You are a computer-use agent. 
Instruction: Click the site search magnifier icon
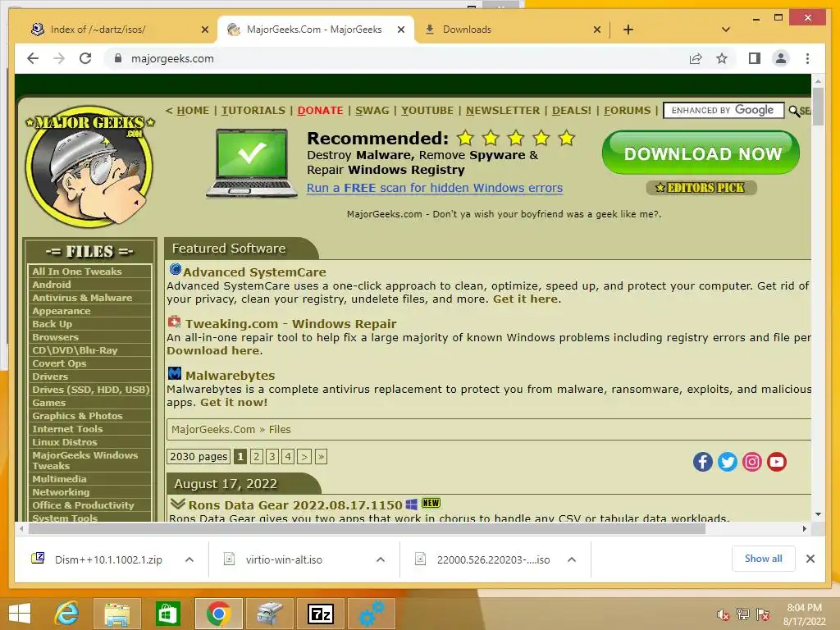(x=794, y=111)
